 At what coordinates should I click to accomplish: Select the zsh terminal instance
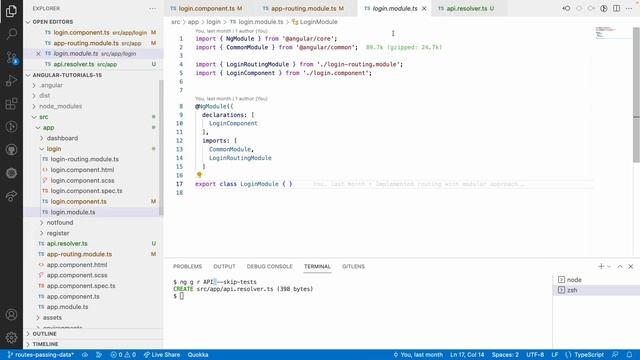596,290
